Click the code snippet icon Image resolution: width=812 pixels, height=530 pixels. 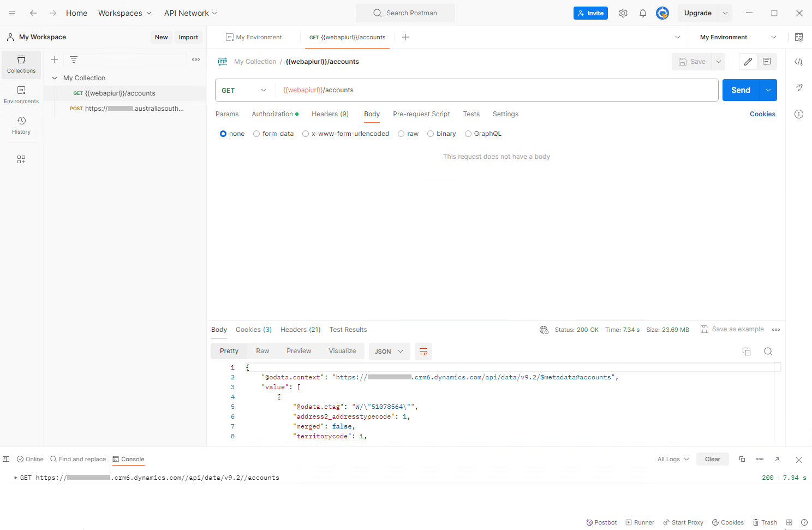tap(798, 62)
